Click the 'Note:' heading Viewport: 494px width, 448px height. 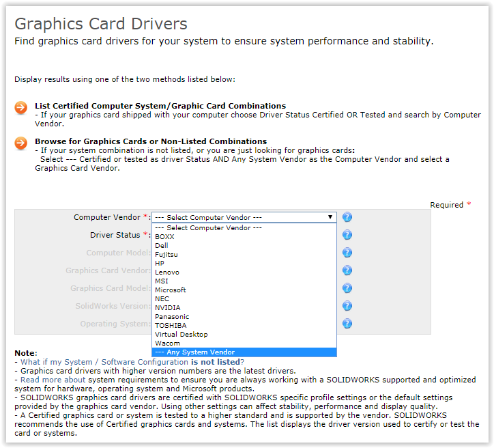[x=26, y=353]
